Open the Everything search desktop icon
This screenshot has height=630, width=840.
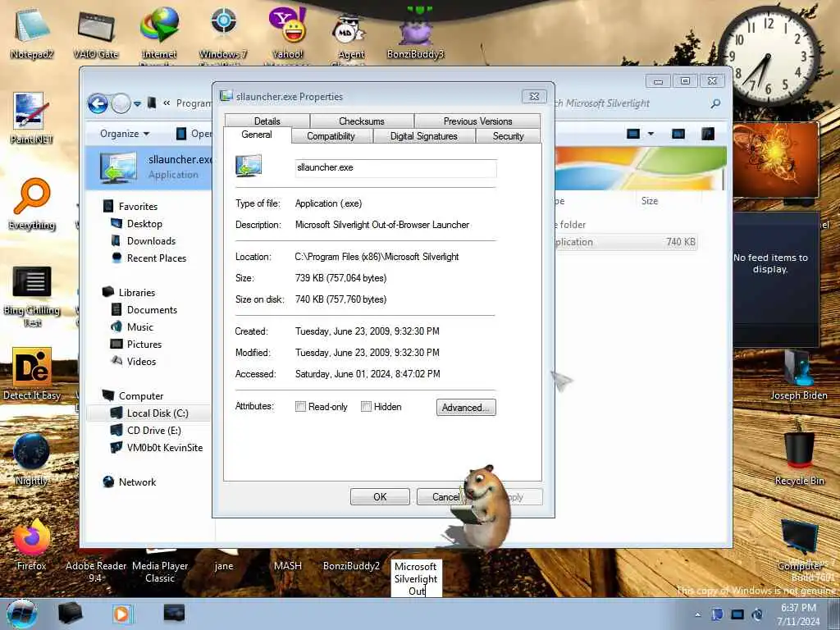(x=32, y=203)
